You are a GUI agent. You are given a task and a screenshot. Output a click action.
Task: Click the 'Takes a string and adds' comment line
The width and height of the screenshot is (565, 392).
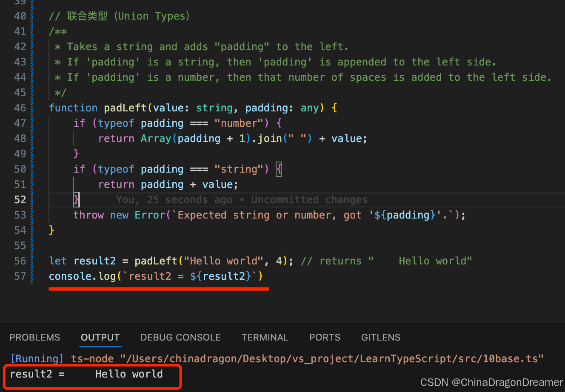[202, 47]
